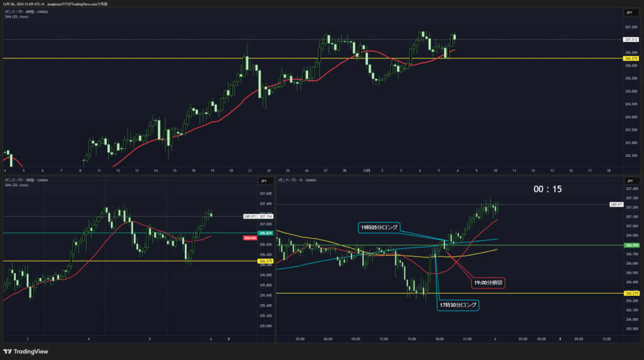Click the red SMA:MA indicator label
Screen dimensions: 644x360
250,238
